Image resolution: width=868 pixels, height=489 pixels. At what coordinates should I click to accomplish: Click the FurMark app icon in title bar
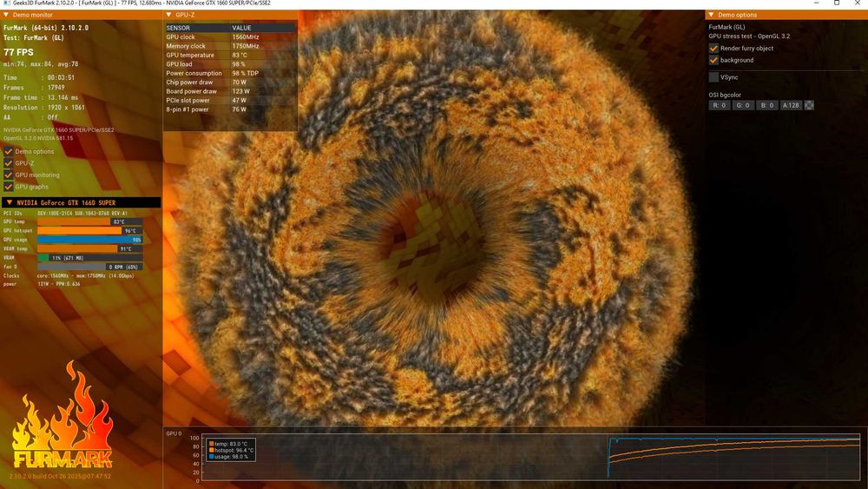(6, 3)
